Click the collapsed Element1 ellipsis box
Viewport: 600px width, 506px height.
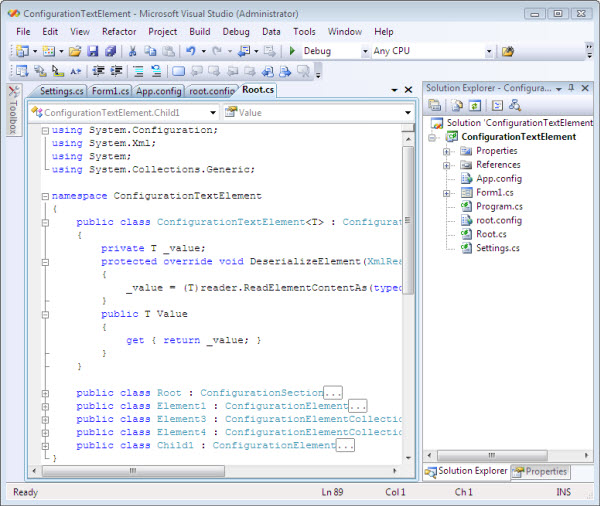357,406
